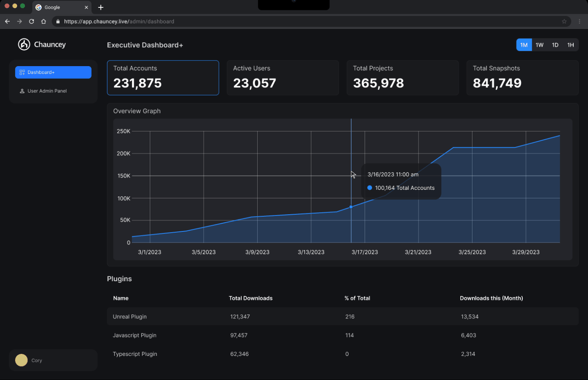Switch to the 1D time range

(x=555, y=45)
